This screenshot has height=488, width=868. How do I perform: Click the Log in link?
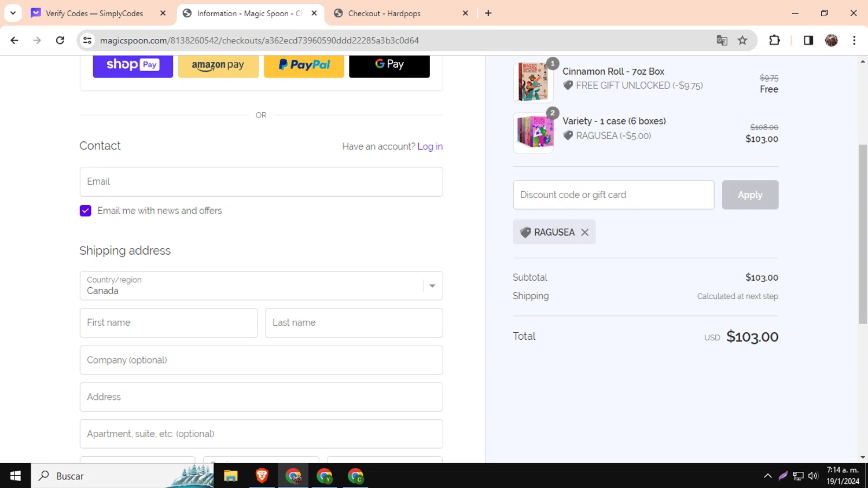pyautogui.click(x=430, y=146)
